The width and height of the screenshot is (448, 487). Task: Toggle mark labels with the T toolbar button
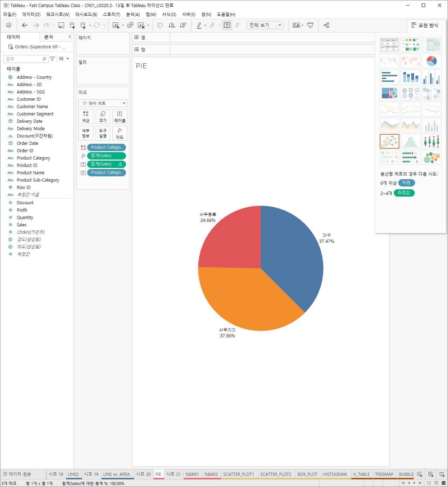tap(227, 25)
